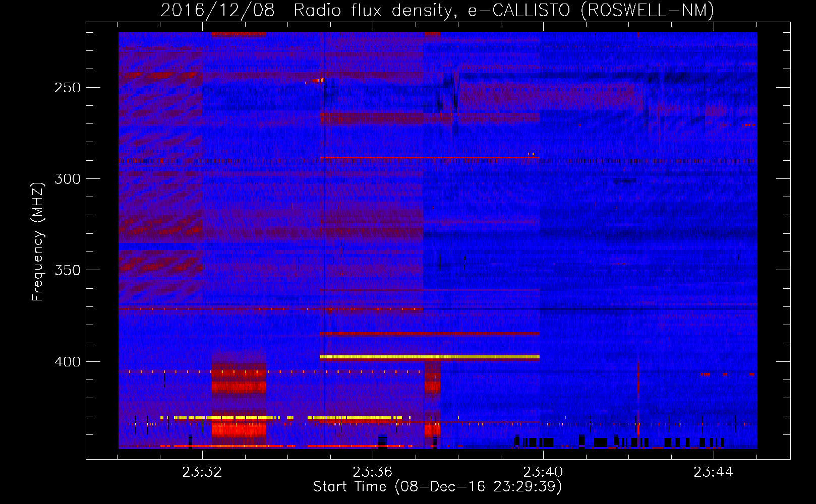Click the 400 frequency tick label

pos(68,362)
